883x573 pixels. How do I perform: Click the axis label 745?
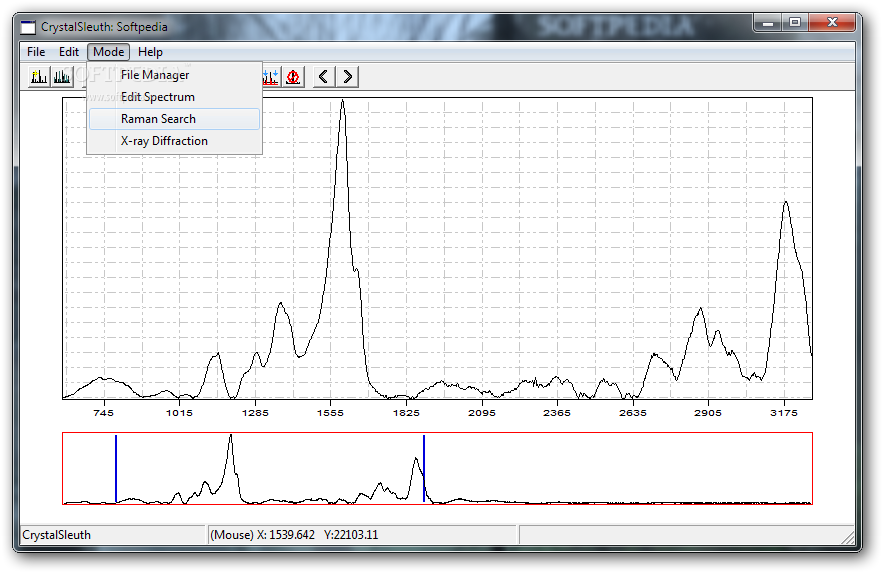coord(103,413)
